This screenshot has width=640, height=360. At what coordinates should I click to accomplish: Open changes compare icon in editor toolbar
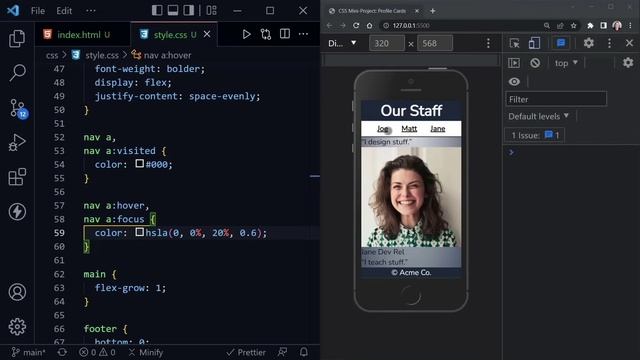click(266, 34)
